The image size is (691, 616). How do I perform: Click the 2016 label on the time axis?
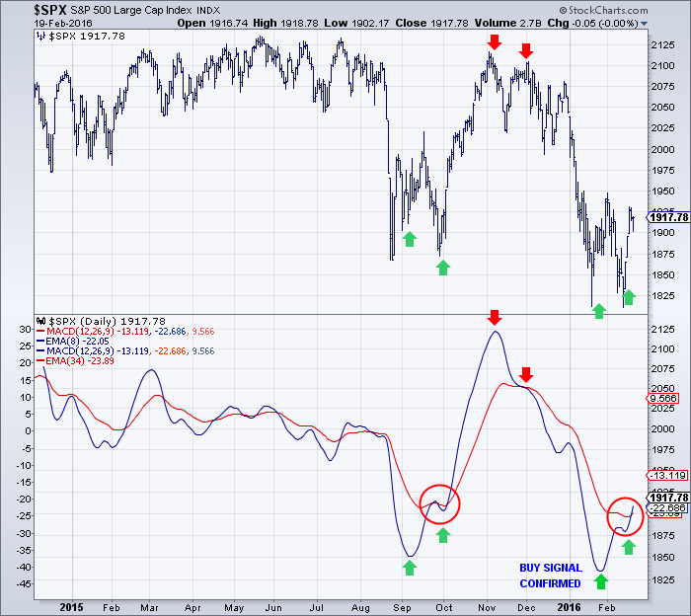[x=570, y=607]
